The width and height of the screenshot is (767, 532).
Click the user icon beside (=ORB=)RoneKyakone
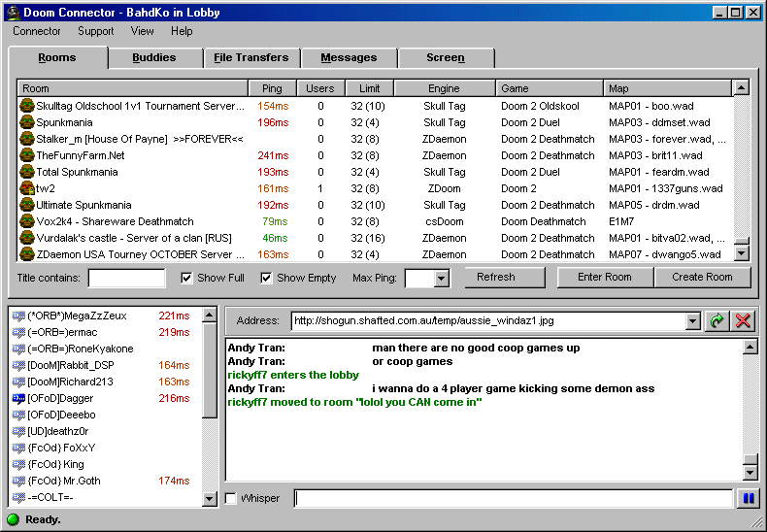18,349
